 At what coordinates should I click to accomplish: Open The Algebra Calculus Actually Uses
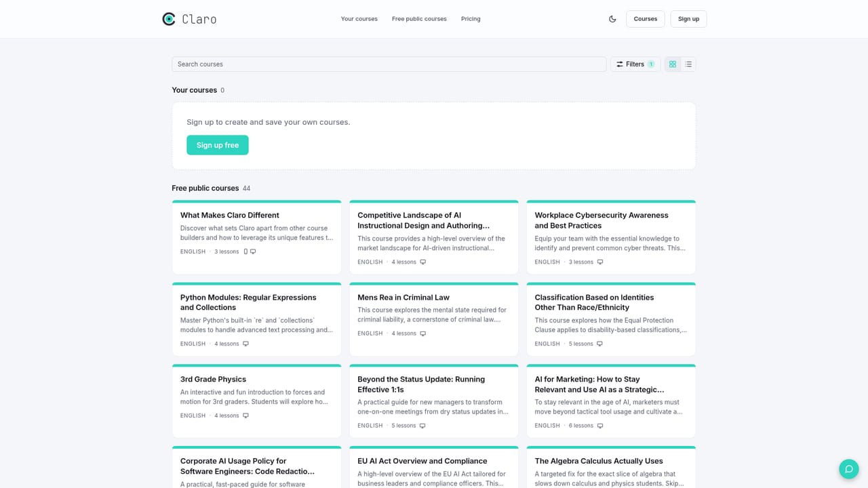click(x=599, y=462)
